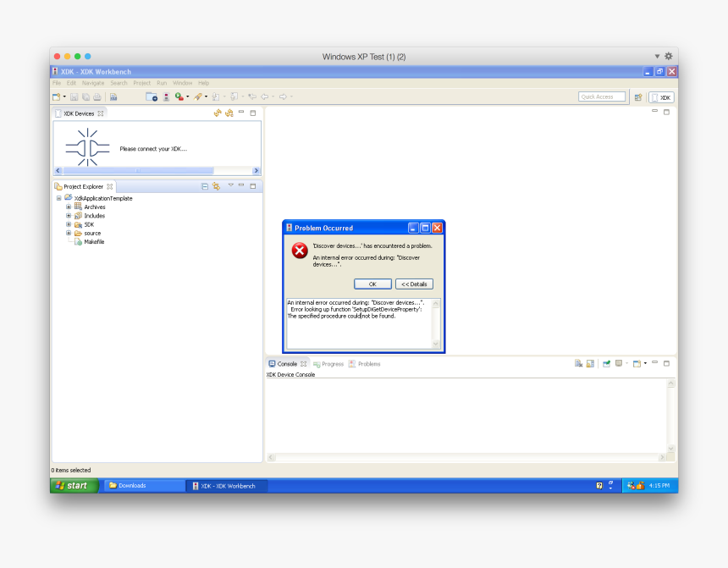Image resolution: width=728 pixels, height=568 pixels.
Task: Open the File menu
Action: point(57,83)
